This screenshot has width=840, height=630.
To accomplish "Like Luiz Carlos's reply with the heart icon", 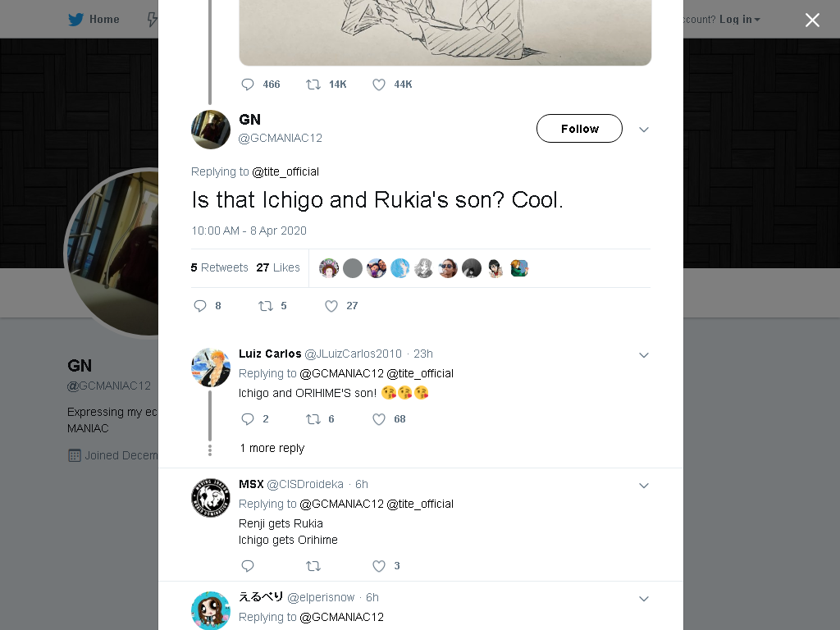I will click(x=379, y=419).
